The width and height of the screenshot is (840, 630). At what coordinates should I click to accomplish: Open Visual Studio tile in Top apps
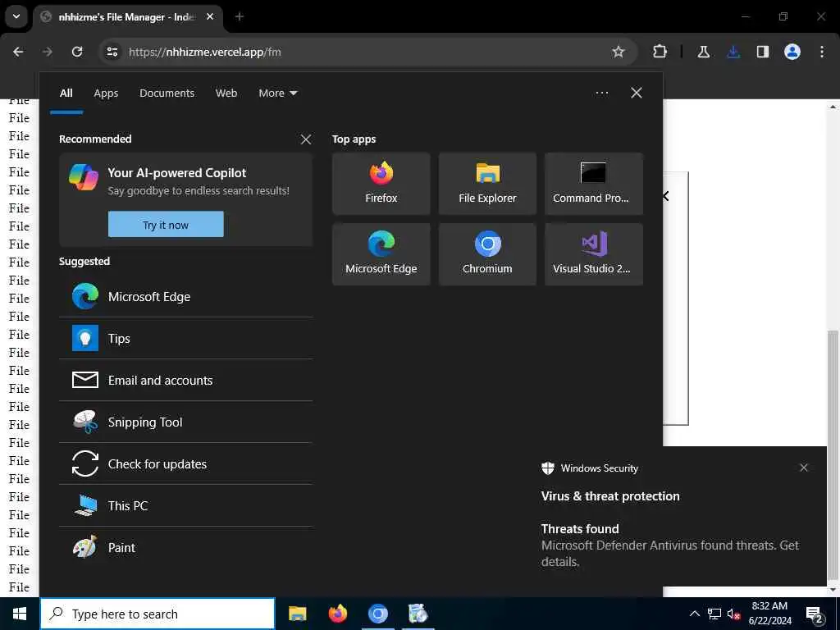click(x=594, y=254)
